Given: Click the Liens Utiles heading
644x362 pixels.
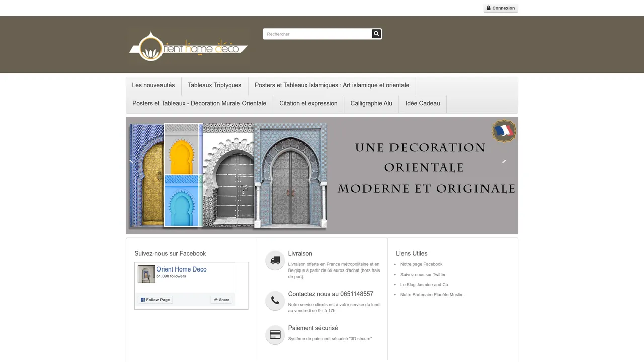Looking at the screenshot, I should 412,254.
